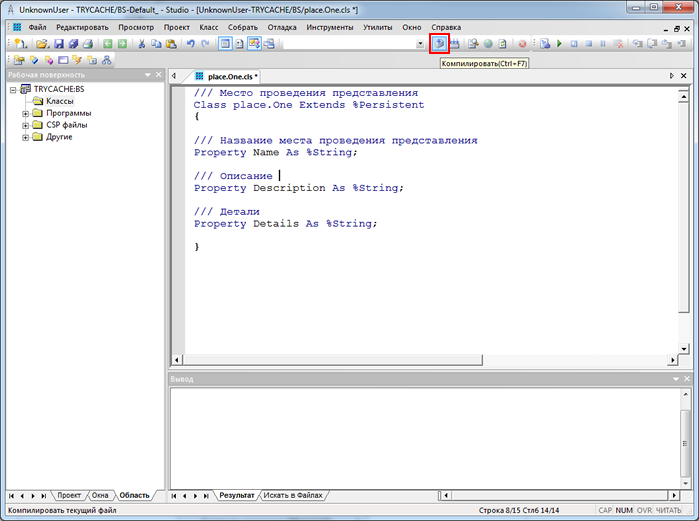The width and height of the screenshot is (699, 521).
Task: Click the editor horizontal scrollbar thumb
Action: [x=333, y=360]
